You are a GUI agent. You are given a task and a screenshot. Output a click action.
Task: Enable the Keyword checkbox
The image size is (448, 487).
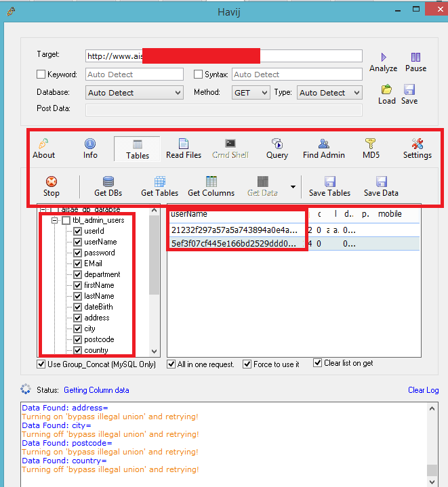[41, 75]
